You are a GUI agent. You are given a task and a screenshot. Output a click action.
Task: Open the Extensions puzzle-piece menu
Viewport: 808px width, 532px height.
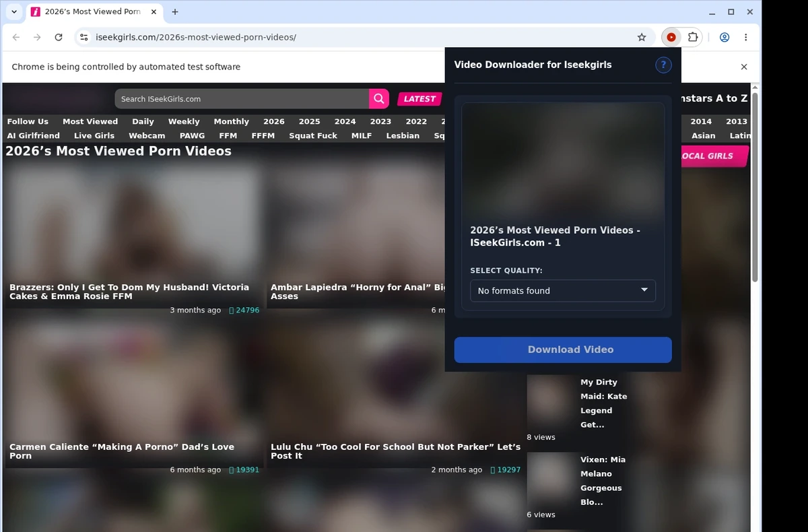pyautogui.click(x=692, y=38)
